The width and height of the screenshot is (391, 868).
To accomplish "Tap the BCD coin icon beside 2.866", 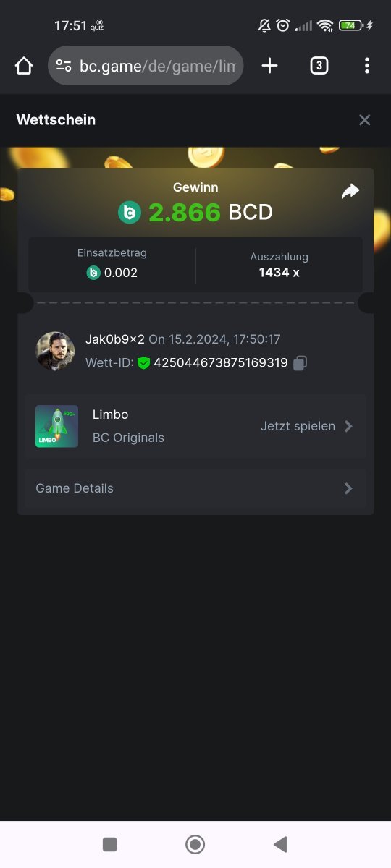I will [x=130, y=213].
